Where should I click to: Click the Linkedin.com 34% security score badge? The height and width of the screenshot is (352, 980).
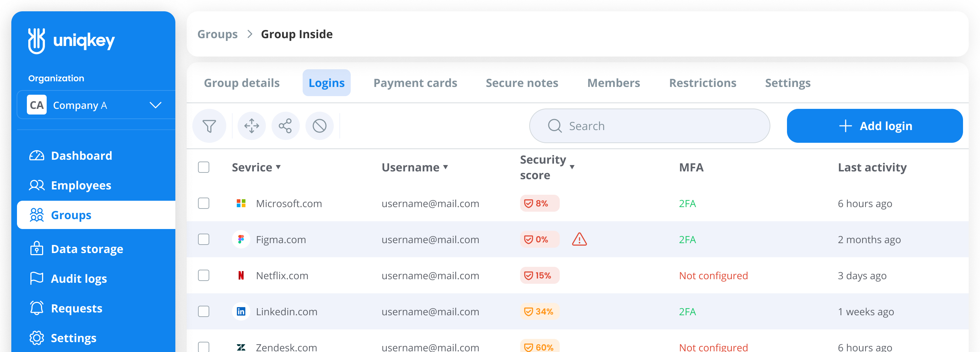pyautogui.click(x=539, y=311)
